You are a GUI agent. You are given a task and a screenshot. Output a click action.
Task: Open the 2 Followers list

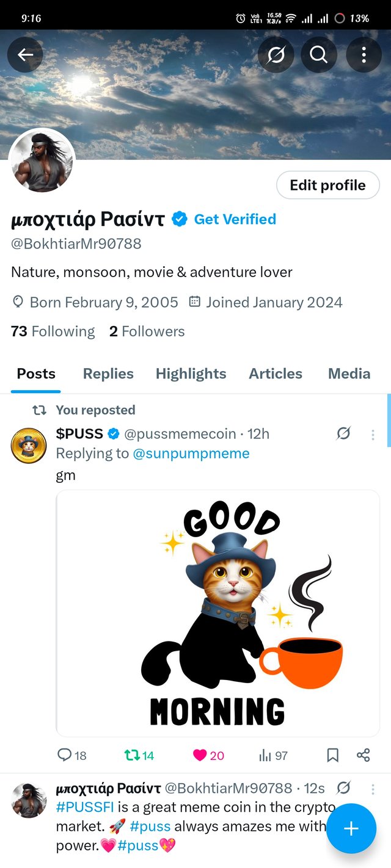(147, 331)
